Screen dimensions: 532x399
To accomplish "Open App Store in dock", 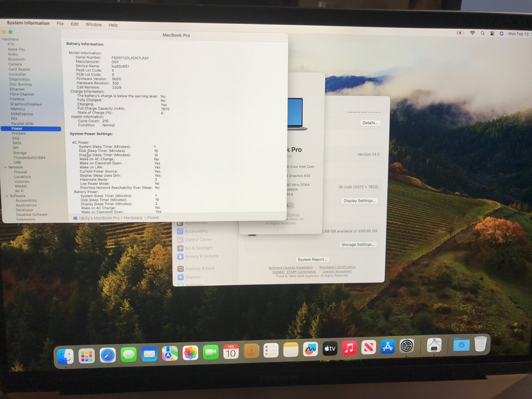I will 388,347.
